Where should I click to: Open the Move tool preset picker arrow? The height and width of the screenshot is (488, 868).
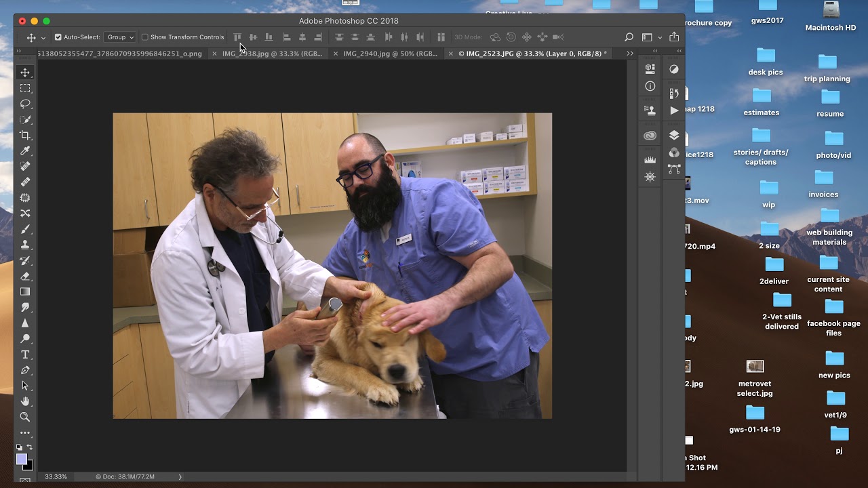click(43, 38)
